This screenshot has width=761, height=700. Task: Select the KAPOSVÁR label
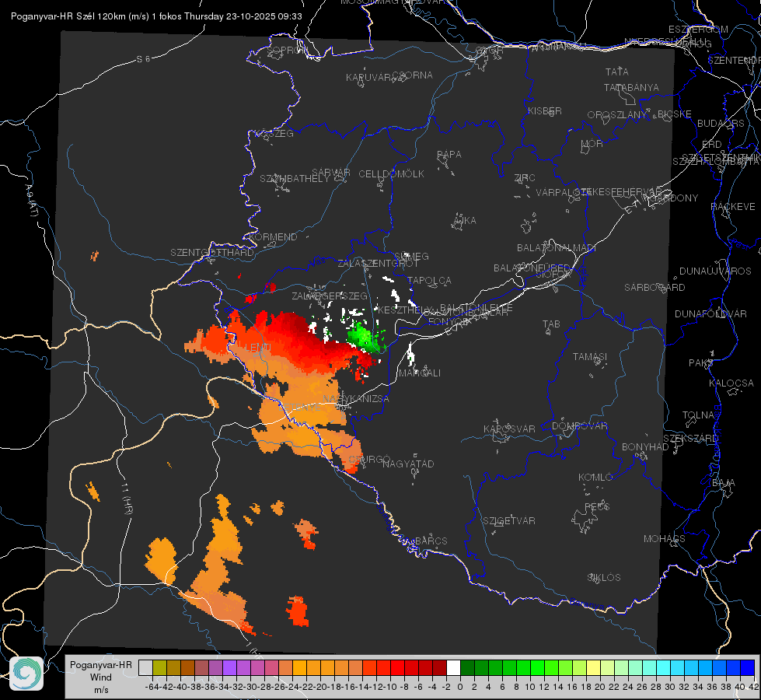(x=509, y=429)
